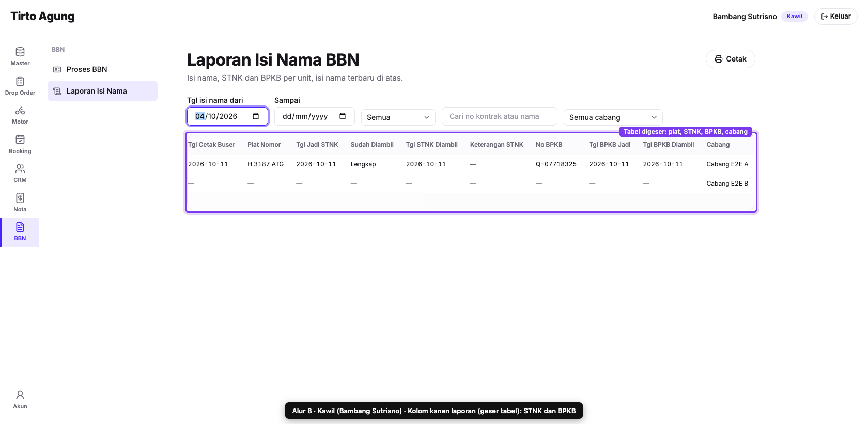Click Keterangan STNK column header

tap(497, 145)
